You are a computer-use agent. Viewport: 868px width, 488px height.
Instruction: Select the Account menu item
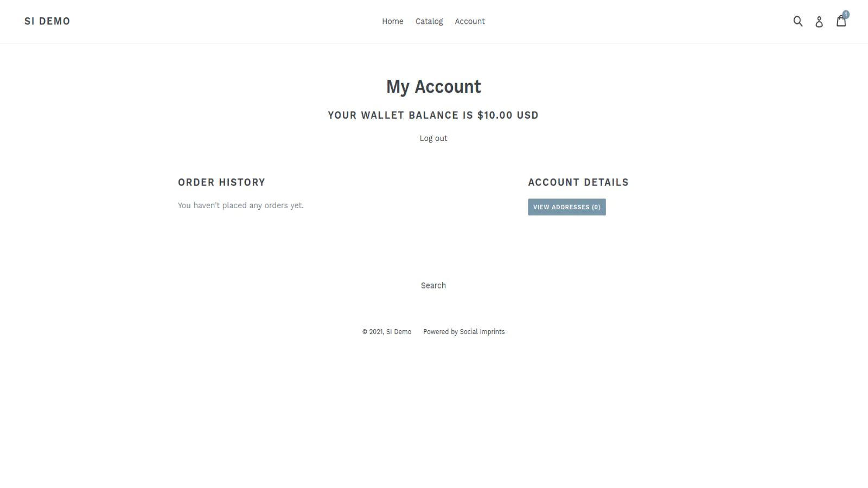coord(470,21)
